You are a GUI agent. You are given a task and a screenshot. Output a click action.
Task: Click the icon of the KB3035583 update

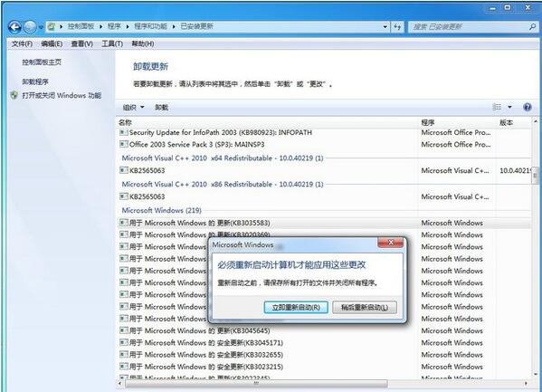point(124,223)
